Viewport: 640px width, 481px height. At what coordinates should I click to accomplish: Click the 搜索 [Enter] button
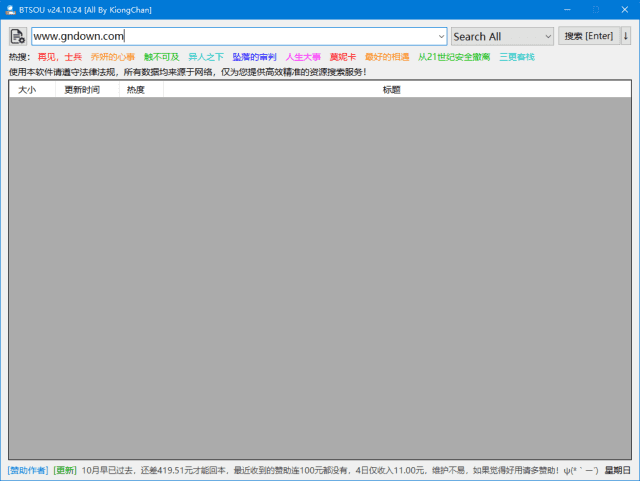coord(589,36)
